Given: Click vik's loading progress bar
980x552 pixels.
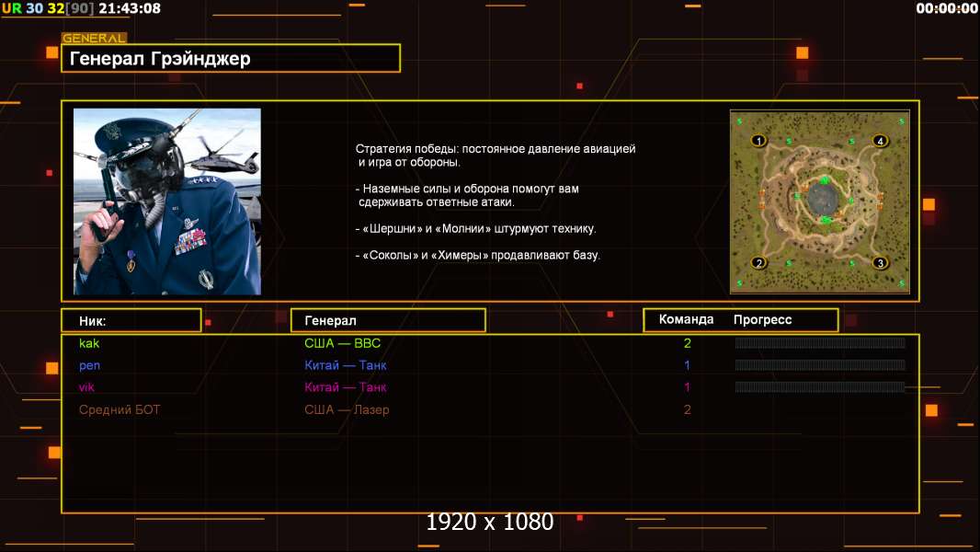Looking at the screenshot, I should coord(820,387).
